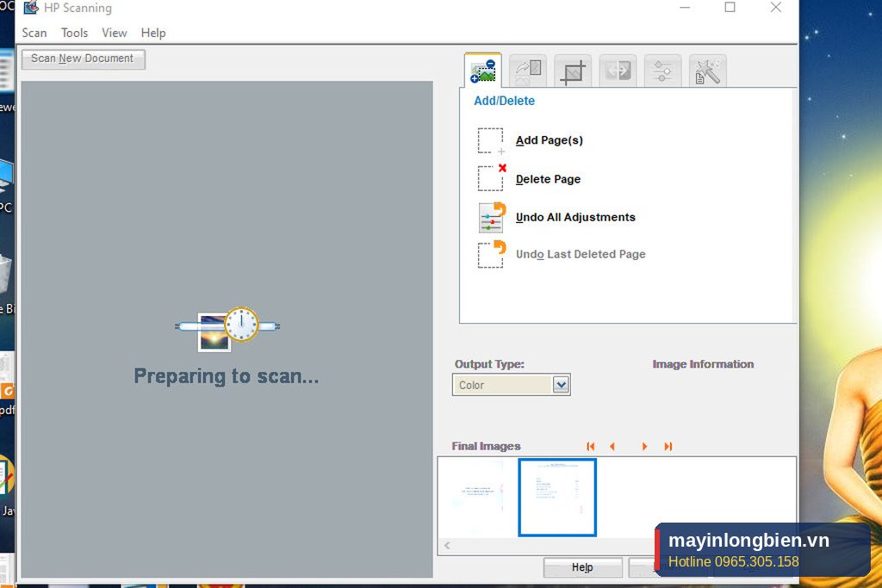882x588 pixels.
Task: Open the adjustment sliders tab icon
Action: click(x=662, y=71)
